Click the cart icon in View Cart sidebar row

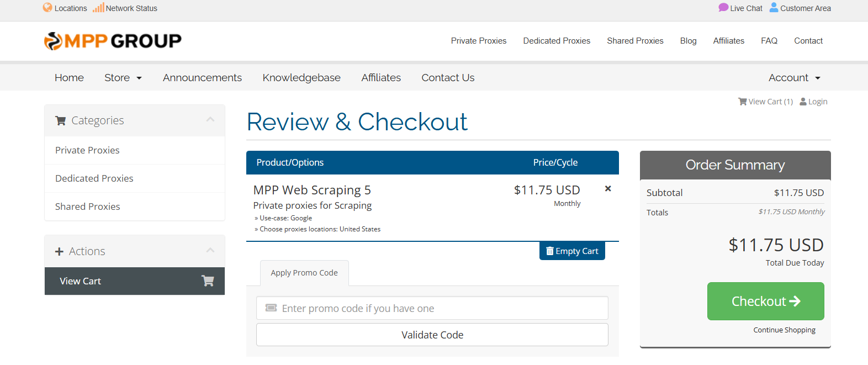tap(208, 281)
